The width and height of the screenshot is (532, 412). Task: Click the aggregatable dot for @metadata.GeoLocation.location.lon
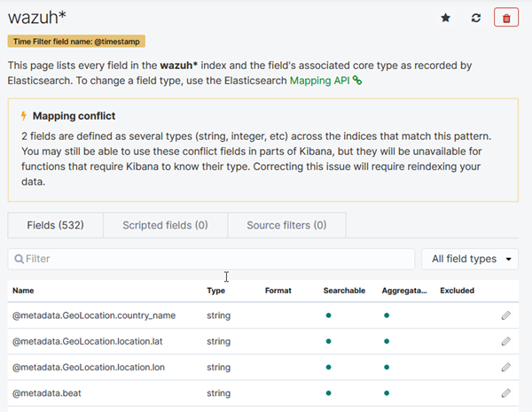(387, 367)
